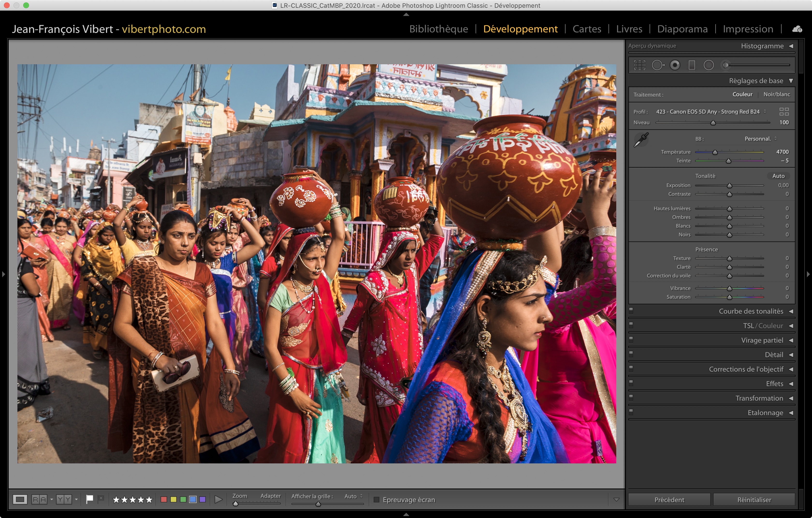This screenshot has height=518, width=812.
Task: Open the BB Personnal. white balance dropdown
Action: (x=760, y=139)
